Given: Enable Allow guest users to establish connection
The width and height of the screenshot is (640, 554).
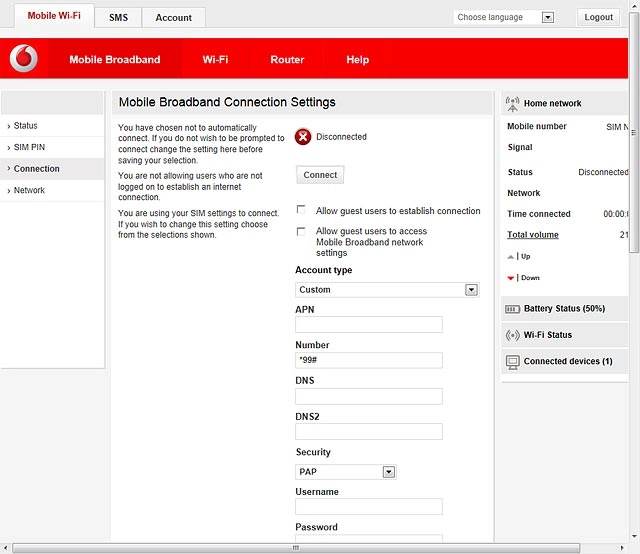Looking at the screenshot, I should (301, 209).
